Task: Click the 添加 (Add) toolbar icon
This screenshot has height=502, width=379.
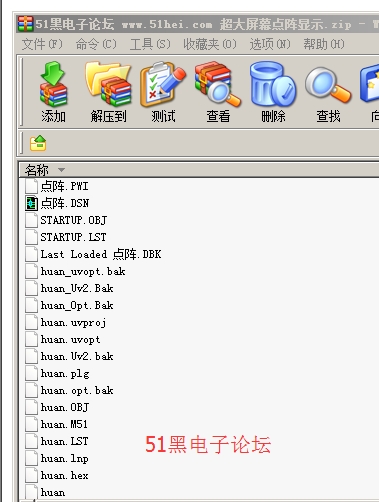Action: (x=53, y=84)
